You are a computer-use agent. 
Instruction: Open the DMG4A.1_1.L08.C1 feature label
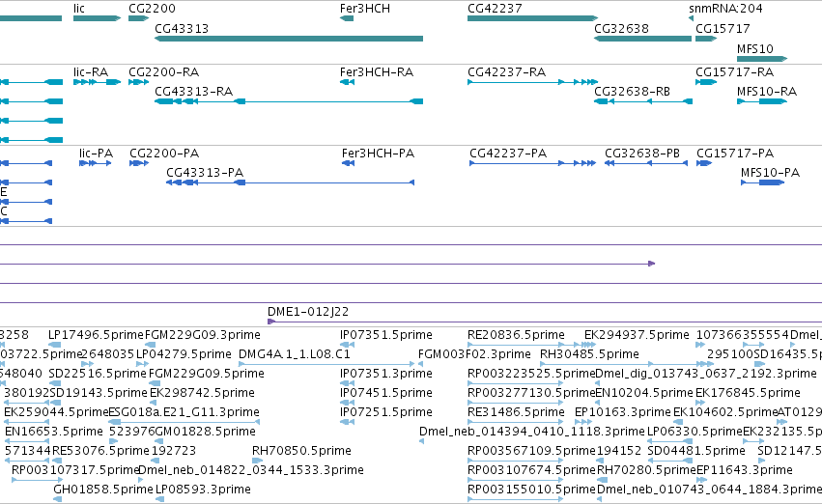tap(294, 353)
